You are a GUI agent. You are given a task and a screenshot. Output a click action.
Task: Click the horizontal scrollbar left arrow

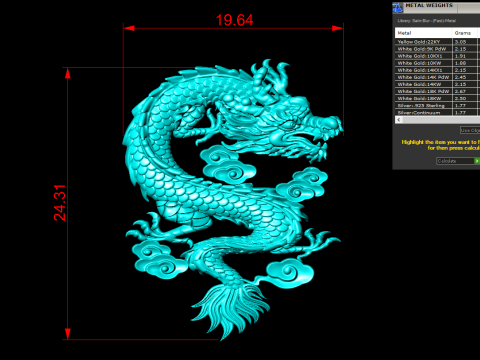point(399,120)
